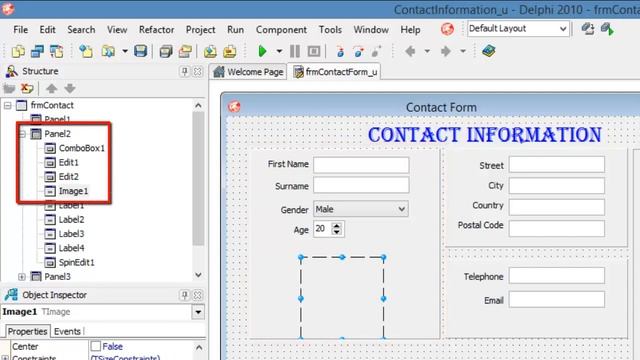The height and width of the screenshot is (360, 640).
Task: Open the Tools menu
Action: click(x=330, y=30)
